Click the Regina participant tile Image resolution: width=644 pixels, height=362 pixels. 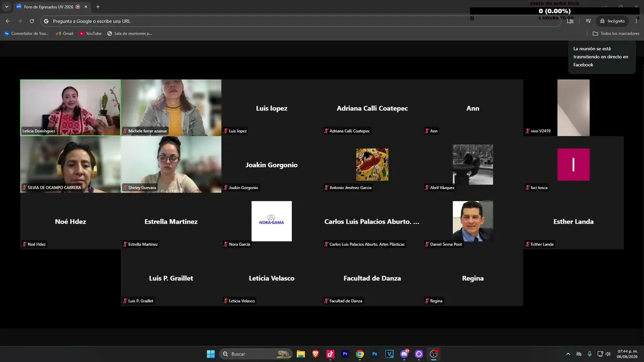pyautogui.click(x=473, y=278)
